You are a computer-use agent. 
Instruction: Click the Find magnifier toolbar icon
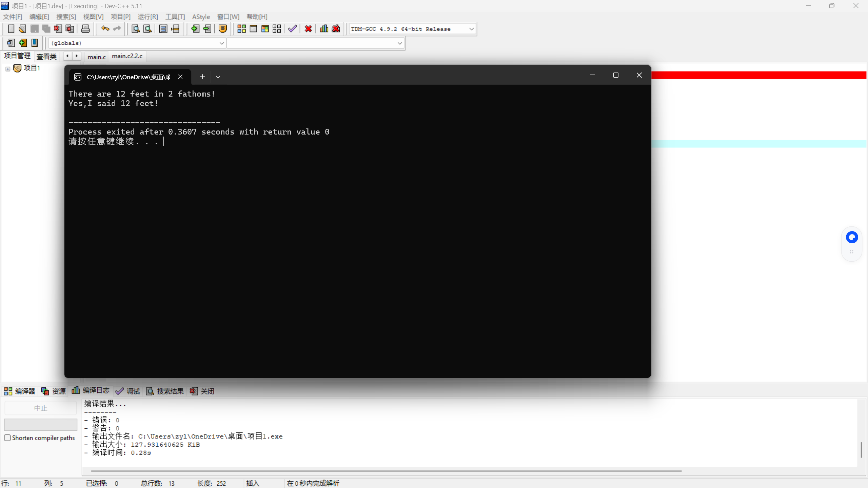coord(136,29)
